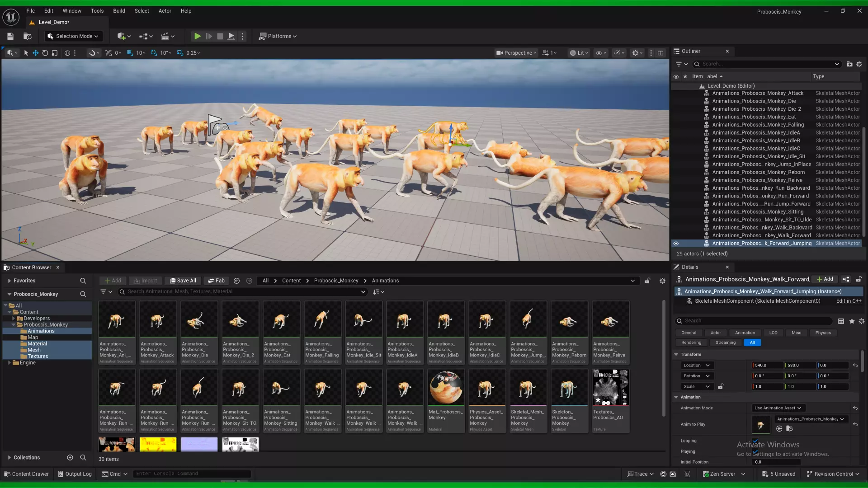Toggle the Looping checkbox
Image resolution: width=868 pixels, height=488 pixels.
[x=755, y=441]
